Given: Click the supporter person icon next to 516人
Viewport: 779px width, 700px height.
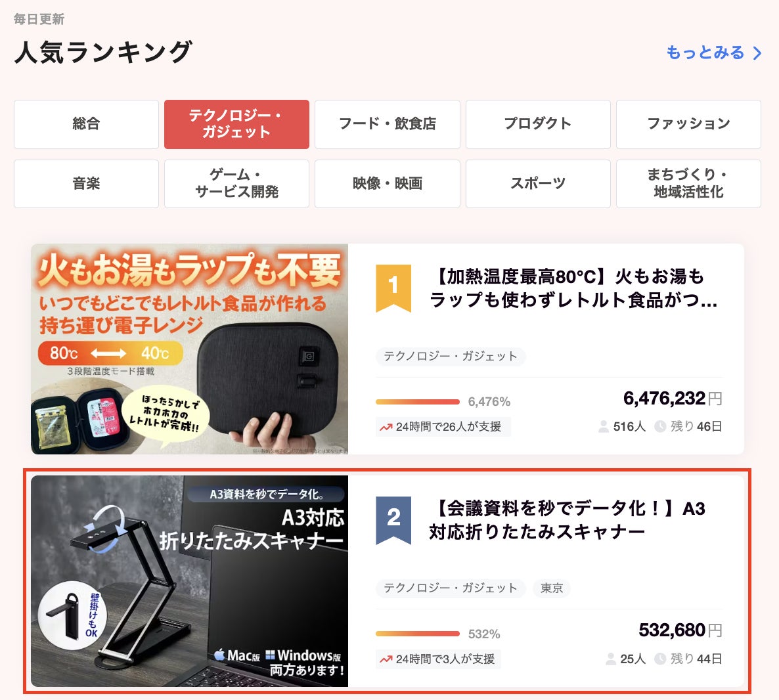Looking at the screenshot, I should [x=604, y=426].
